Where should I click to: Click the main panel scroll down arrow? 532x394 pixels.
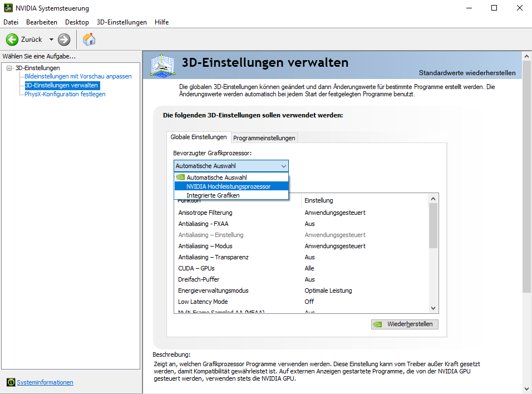point(526,389)
